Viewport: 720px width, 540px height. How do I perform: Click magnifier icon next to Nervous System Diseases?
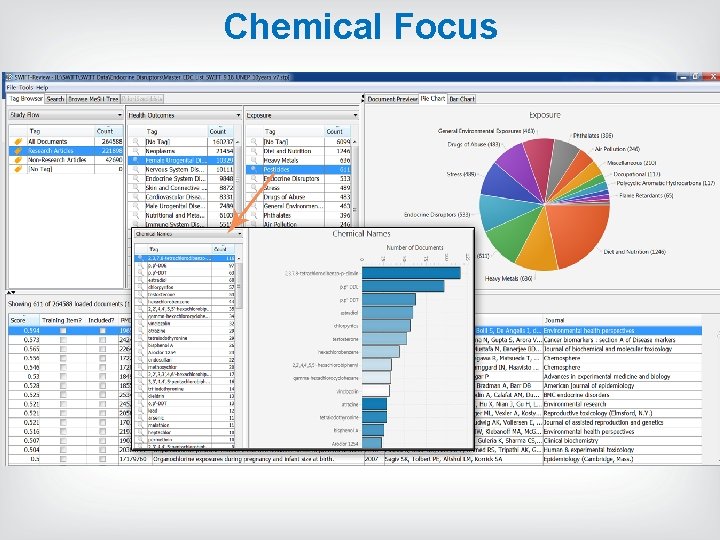[136, 169]
